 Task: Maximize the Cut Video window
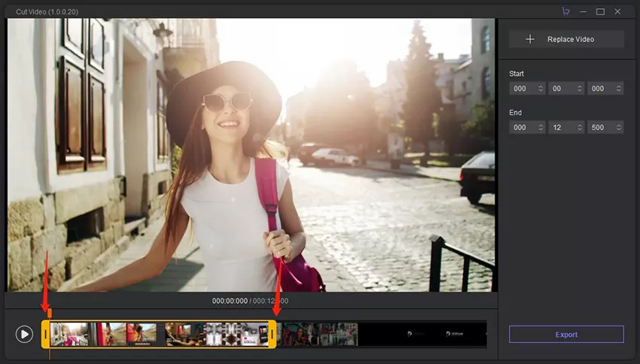[x=600, y=12]
